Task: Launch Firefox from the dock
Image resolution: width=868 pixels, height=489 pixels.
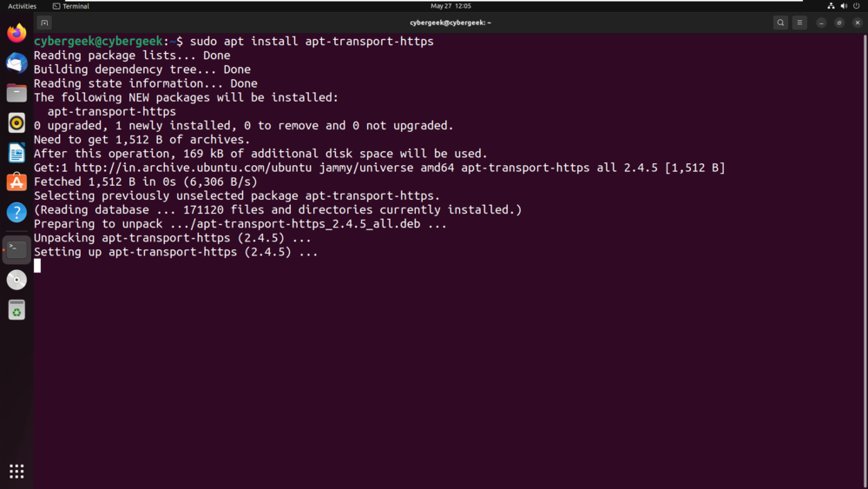Action: [x=16, y=34]
